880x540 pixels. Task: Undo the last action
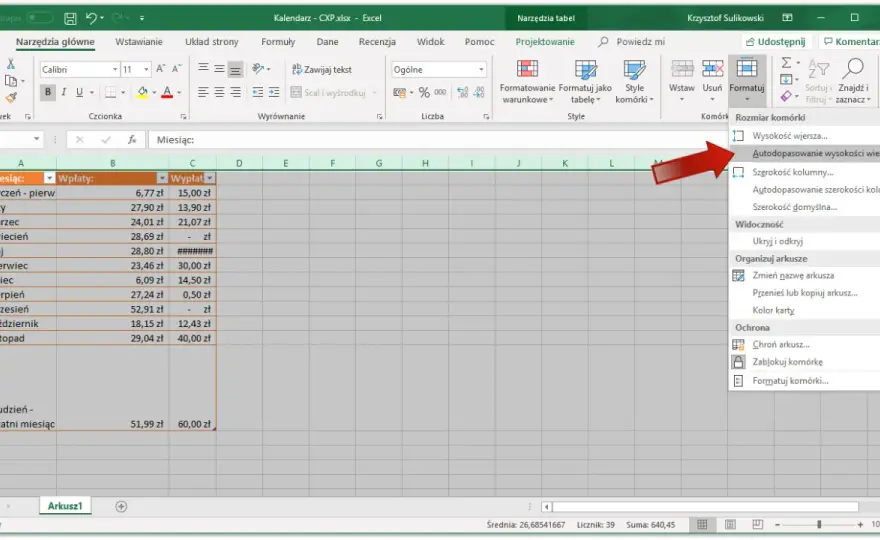(x=91, y=18)
